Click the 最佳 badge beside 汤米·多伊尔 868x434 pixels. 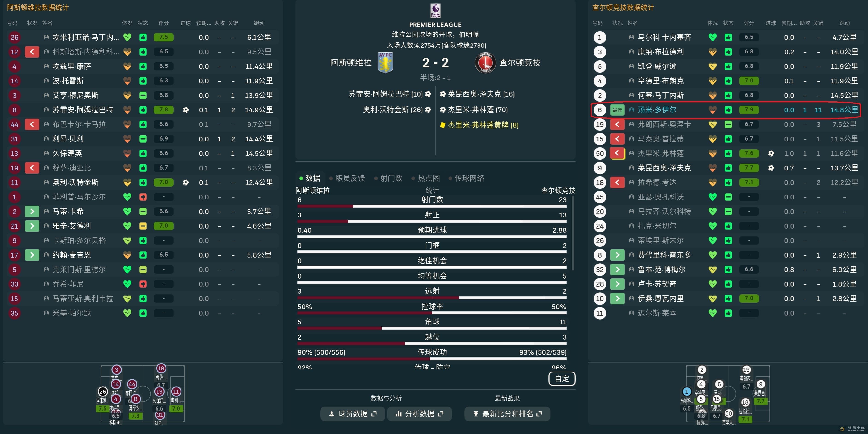[617, 110]
